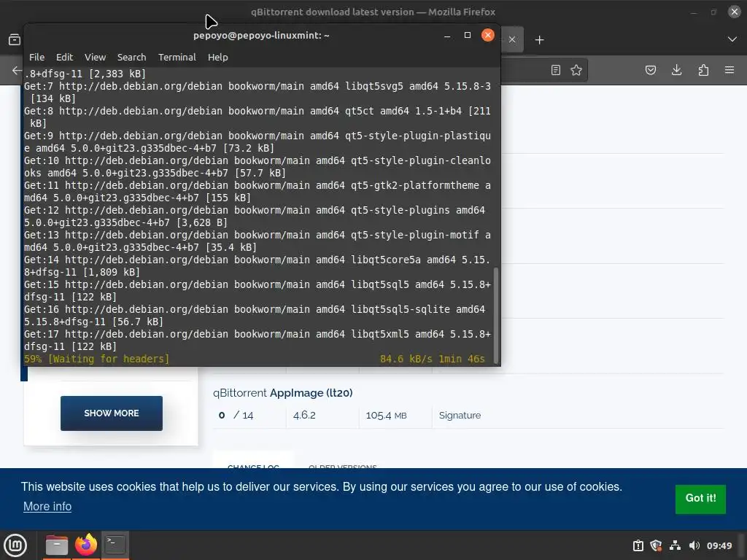Open the Linux Mint start menu
Viewport: 747px width, 560px height.
(x=15, y=545)
